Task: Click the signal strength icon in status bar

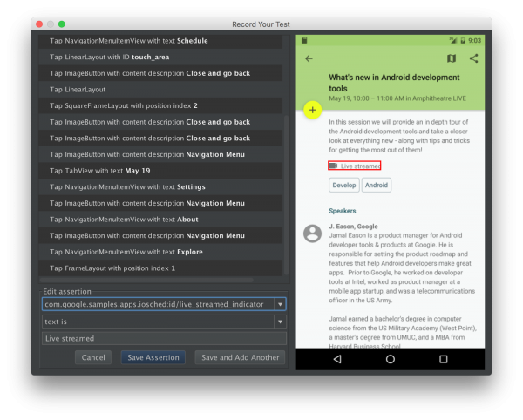Action: click(x=453, y=40)
